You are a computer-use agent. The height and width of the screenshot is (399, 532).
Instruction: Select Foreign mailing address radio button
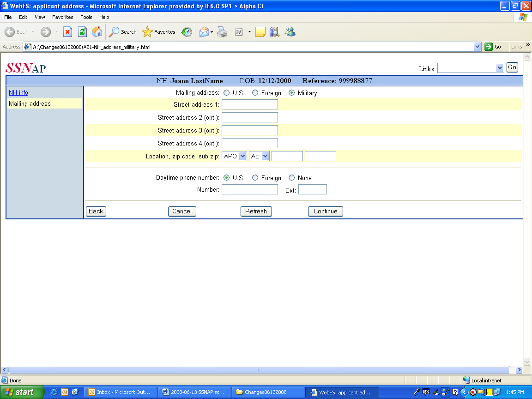pyautogui.click(x=255, y=93)
